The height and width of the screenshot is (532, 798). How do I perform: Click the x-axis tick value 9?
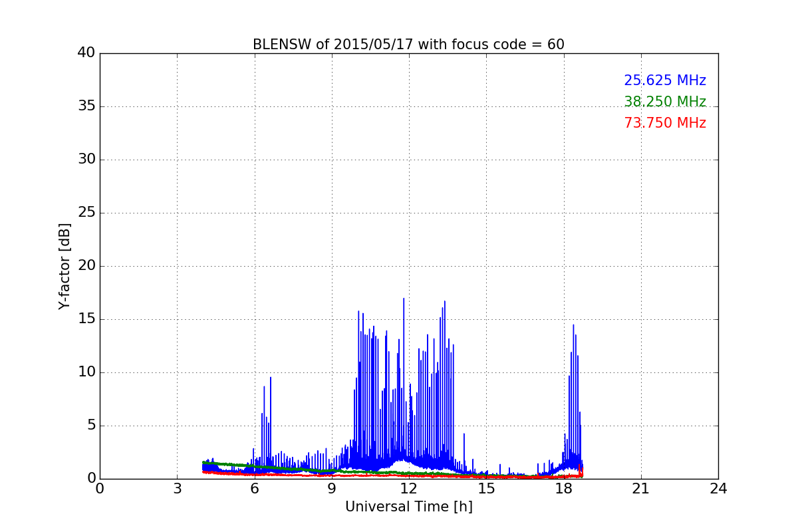331,489
